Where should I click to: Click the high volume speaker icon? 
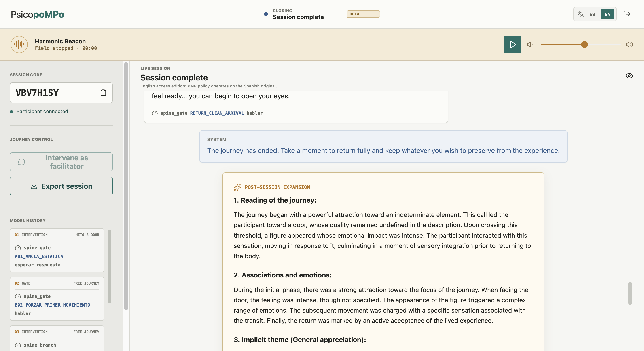(629, 44)
